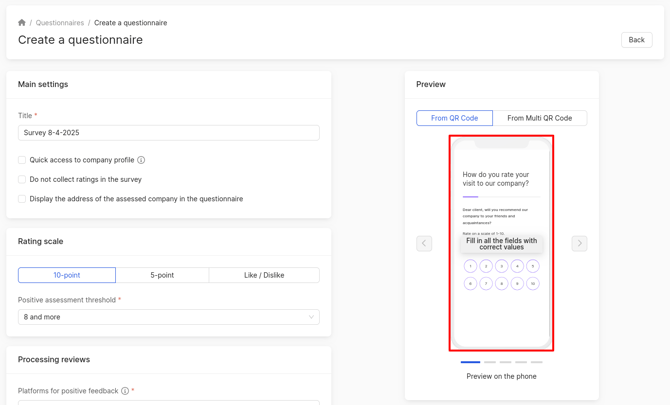Switch preview to From Multi QR Code

539,118
